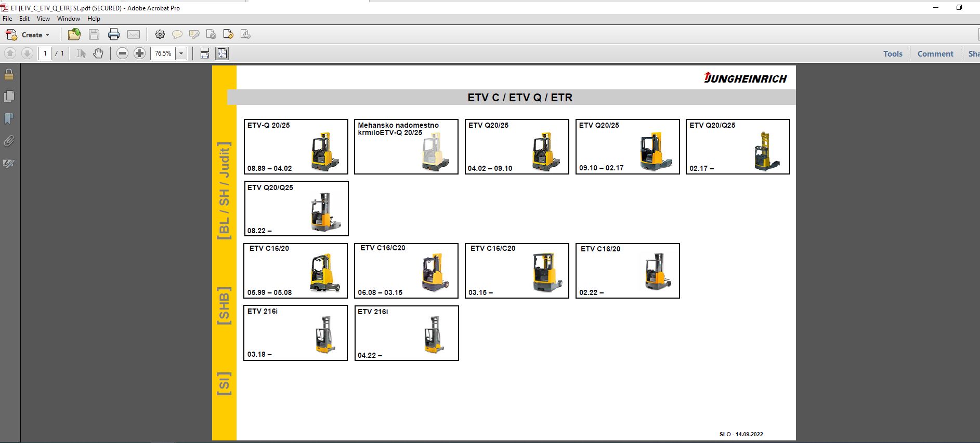
Task: Click the [SI] side label
Action: (224, 383)
